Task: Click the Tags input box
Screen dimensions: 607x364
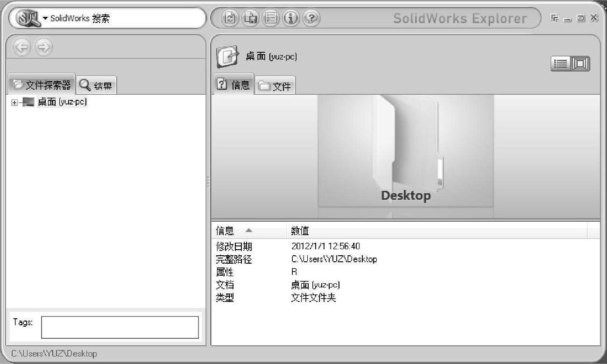Action: (x=120, y=327)
